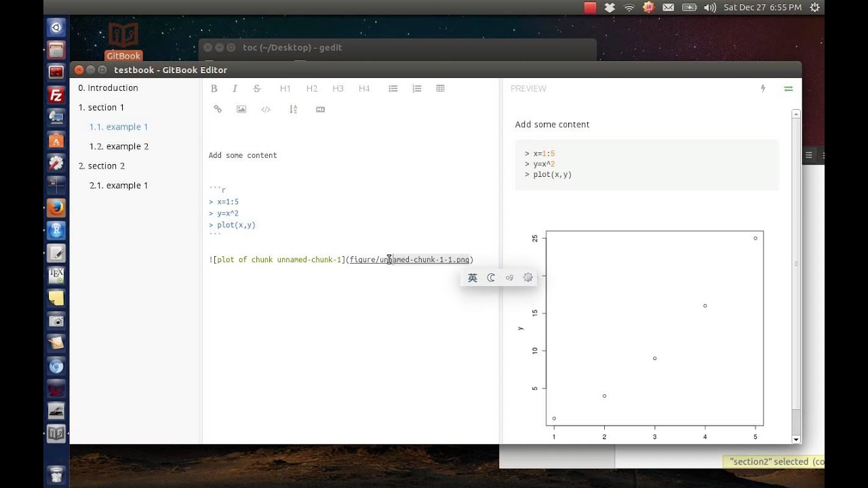Apply strikethrough formatting
Image resolution: width=868 pixels, height=488 pixels.
click(x=257, y=89)
